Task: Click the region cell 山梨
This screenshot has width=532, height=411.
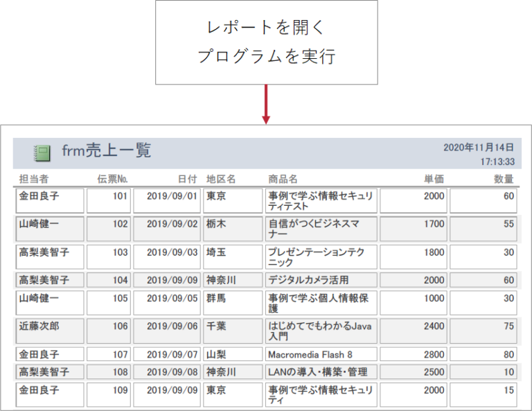Action: [x=233, y=354]
